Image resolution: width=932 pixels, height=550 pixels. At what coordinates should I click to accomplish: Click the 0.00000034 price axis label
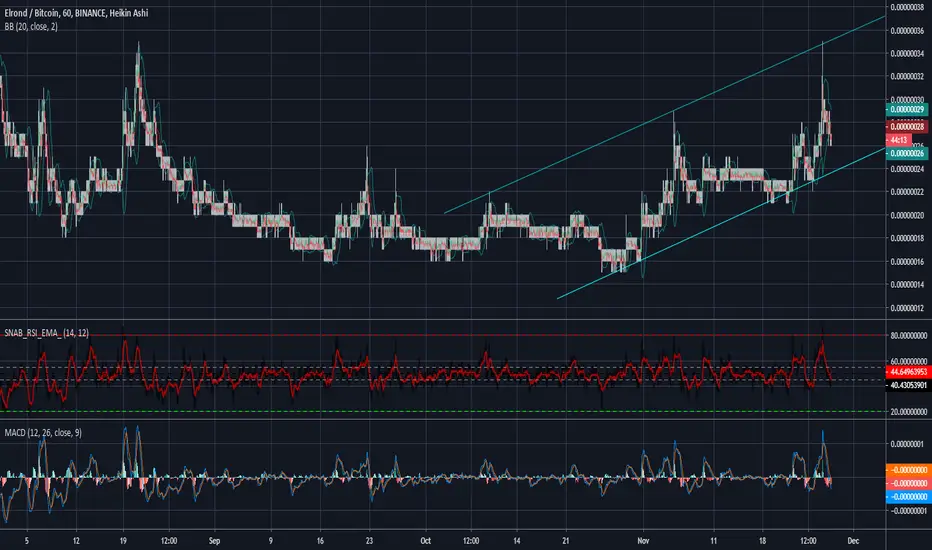pos(907,54)
